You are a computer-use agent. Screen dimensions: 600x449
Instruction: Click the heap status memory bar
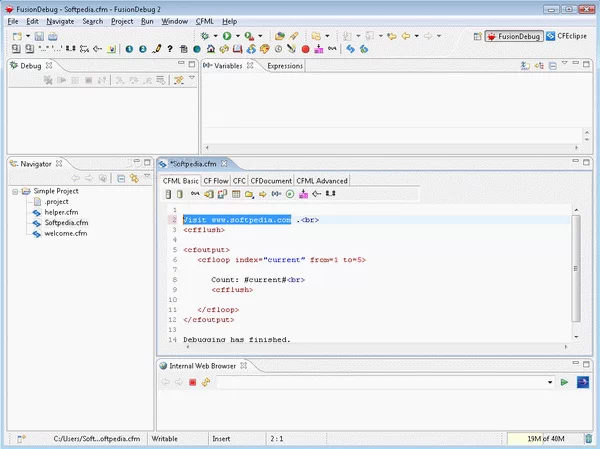545,439
